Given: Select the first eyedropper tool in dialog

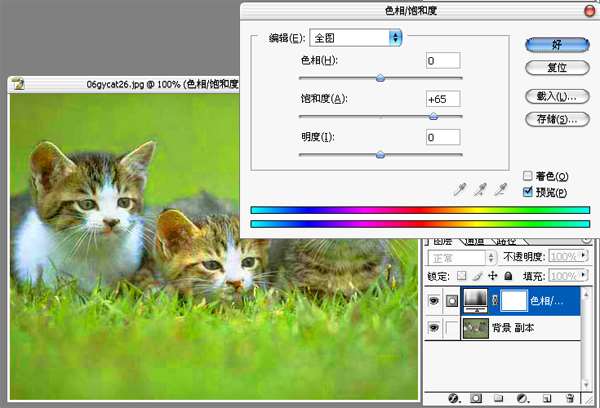Looking at the screenshot, I should (x=460, y=189).
